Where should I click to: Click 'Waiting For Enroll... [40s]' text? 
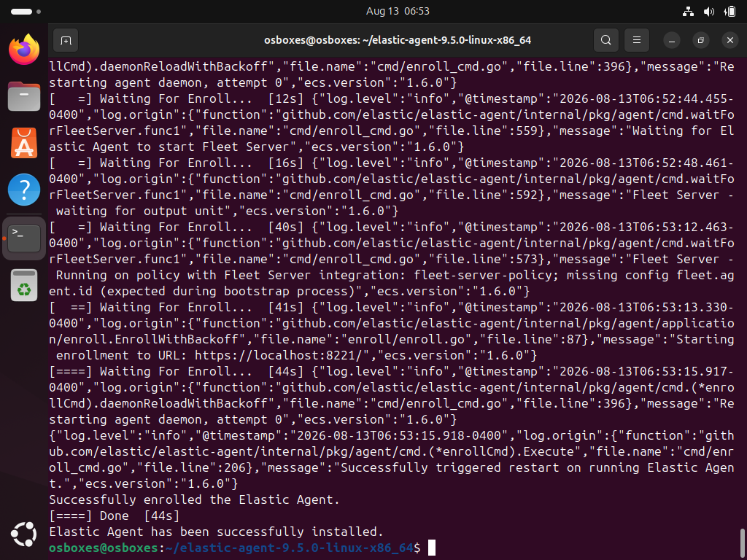tap(201, 227)
